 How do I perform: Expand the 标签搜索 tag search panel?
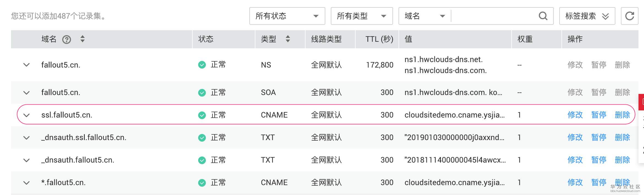tap(587, 16)
